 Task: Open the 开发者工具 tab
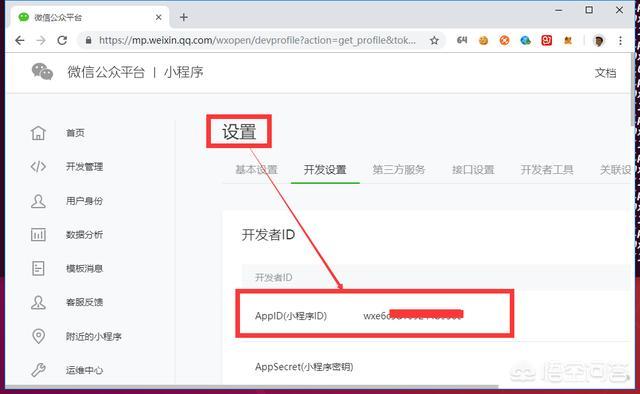click(x=547, y=169)
